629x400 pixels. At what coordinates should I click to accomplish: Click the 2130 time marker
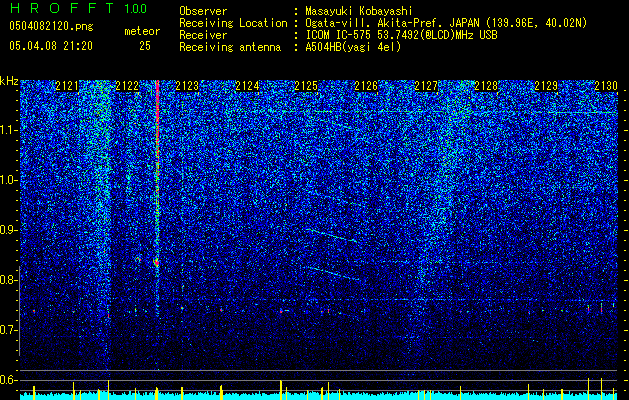pyautogui.click(x=606, y=86)
